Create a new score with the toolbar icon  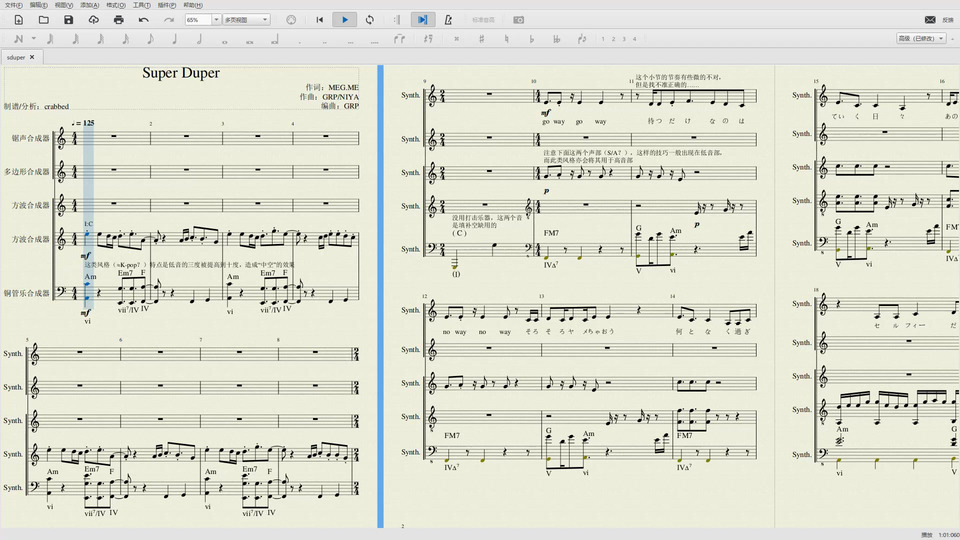click(x=19, y=20)
